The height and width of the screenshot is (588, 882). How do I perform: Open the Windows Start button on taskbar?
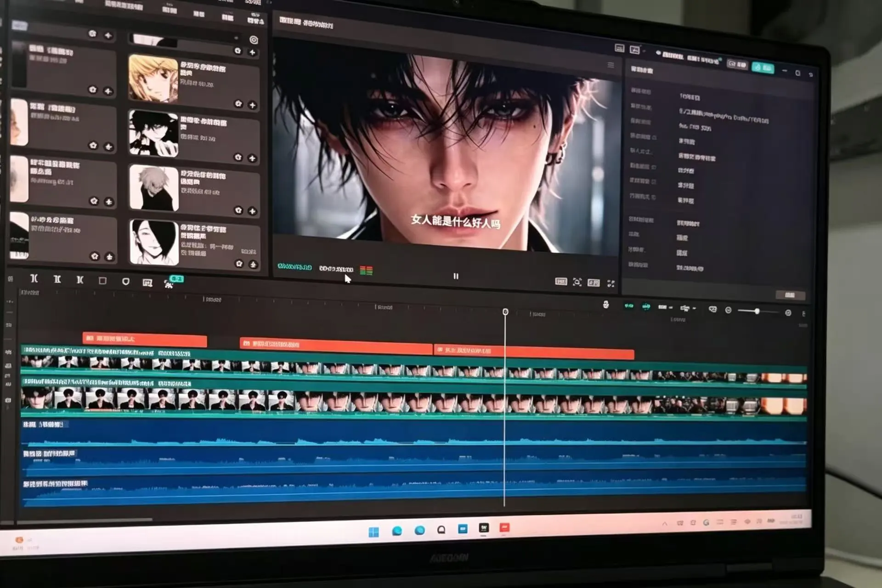click(373, 532)
